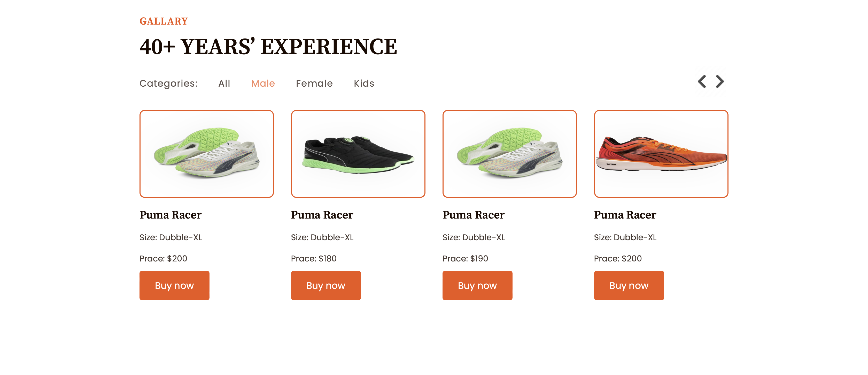Viewport: 868px width, 375px height.
Task: Click the previous arrow chevron icon
Action: click(702, 82)
